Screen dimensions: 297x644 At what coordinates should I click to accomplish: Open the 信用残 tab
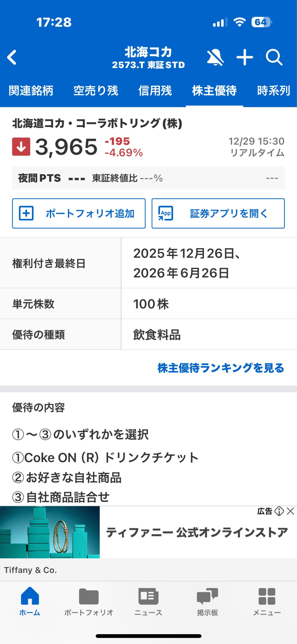(155, 91)
